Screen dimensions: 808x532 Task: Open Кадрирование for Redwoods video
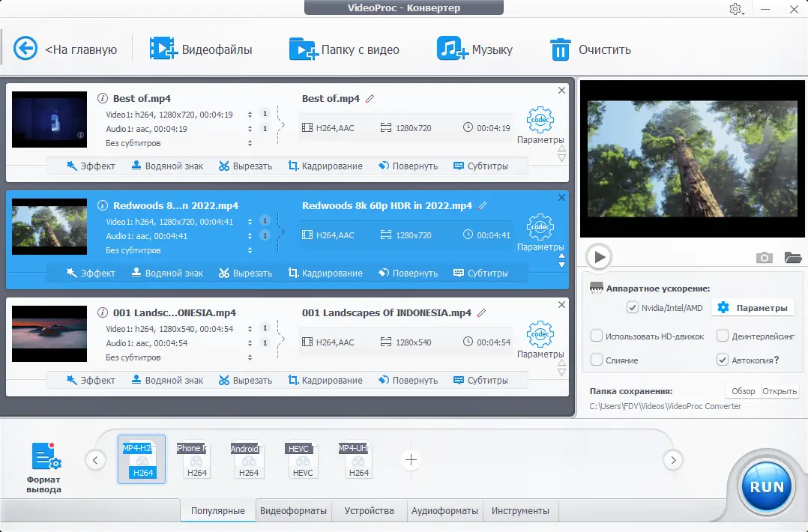pos(325,273)
